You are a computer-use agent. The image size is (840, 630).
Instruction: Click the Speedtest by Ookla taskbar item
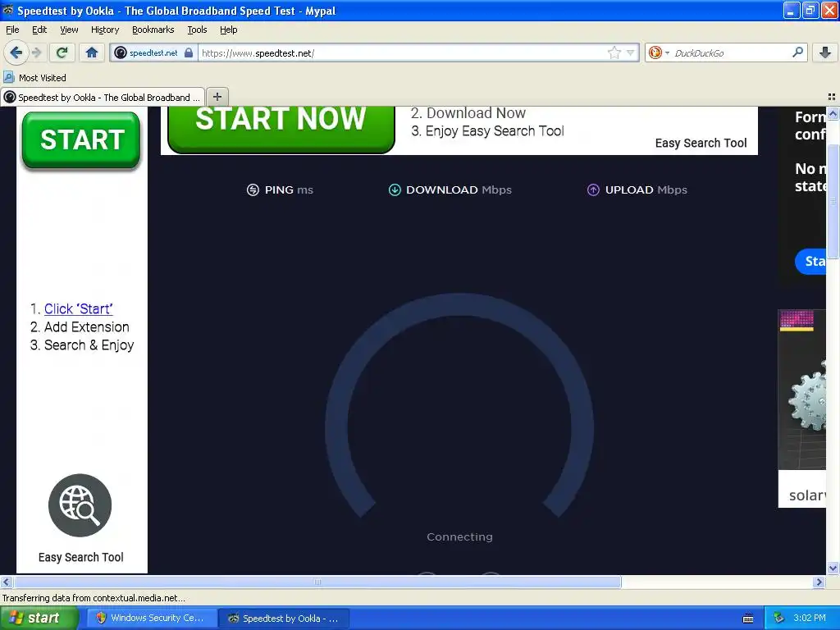[285, 619]
